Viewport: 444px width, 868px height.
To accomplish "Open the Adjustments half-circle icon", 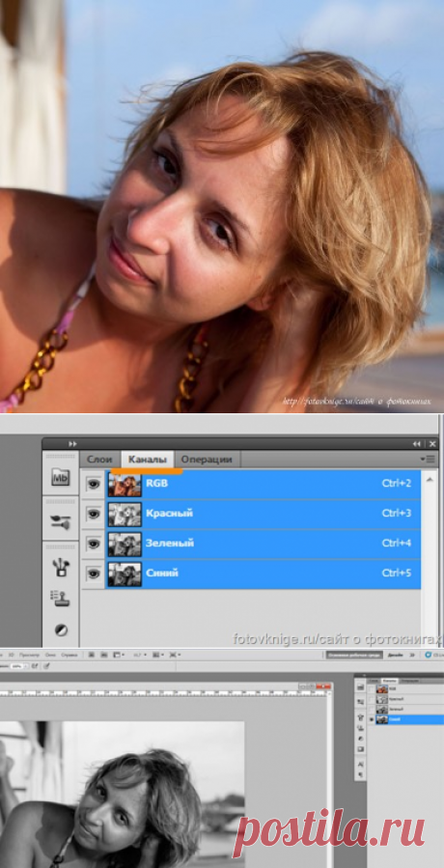I will [61, 630].
